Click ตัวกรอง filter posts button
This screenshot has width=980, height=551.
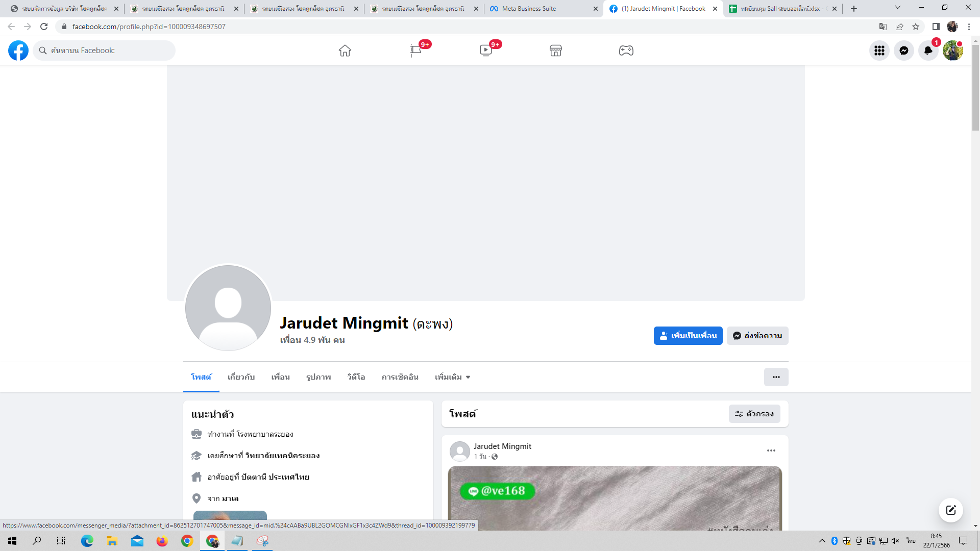(x=754, y=414)
